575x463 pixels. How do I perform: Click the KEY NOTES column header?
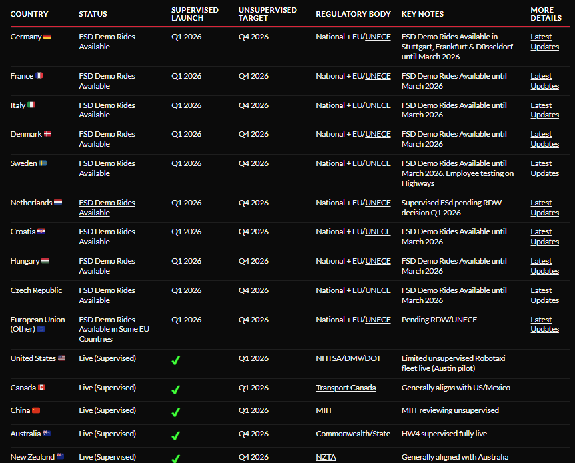pyautogui.click(x=422, y=14)
